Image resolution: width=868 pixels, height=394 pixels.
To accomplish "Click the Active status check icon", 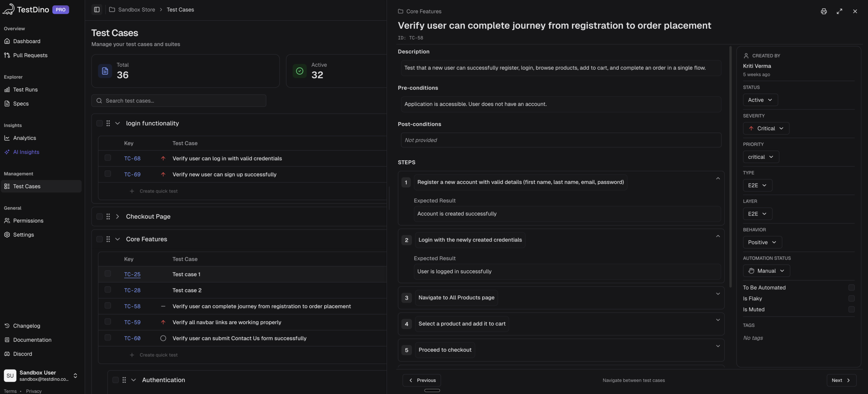I will coord(300,71).
